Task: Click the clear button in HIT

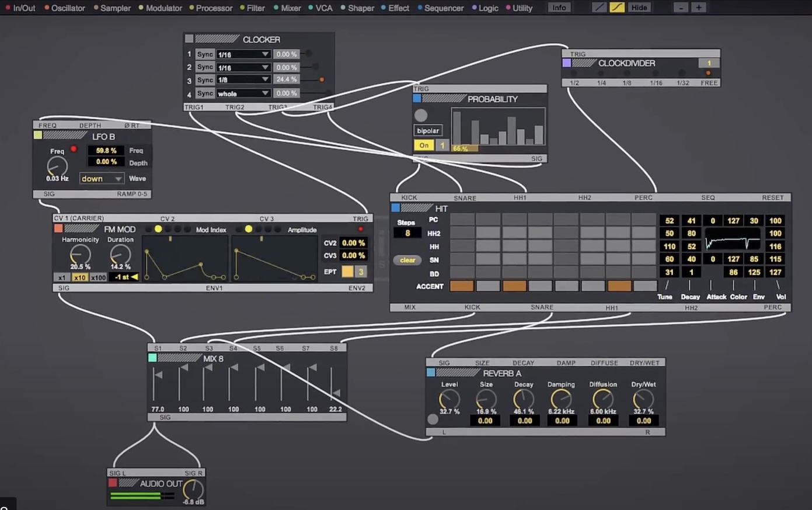Action: (407, 260)
